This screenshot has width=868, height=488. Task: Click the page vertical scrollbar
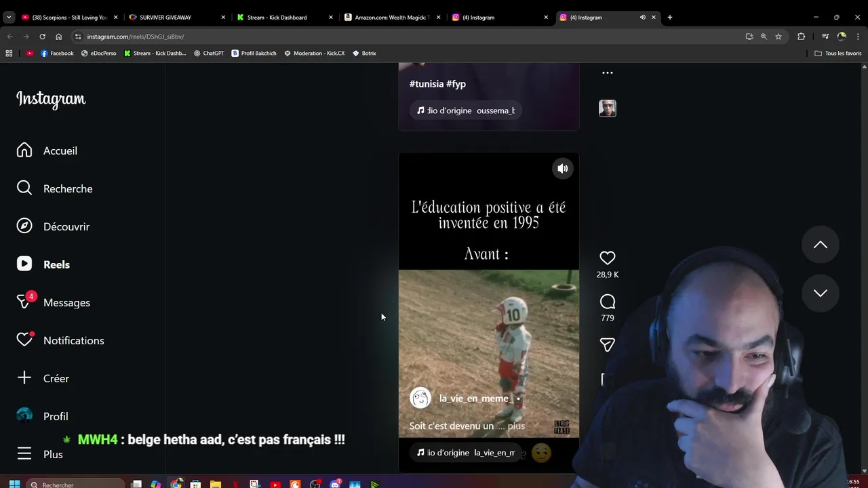click(864, 268)
